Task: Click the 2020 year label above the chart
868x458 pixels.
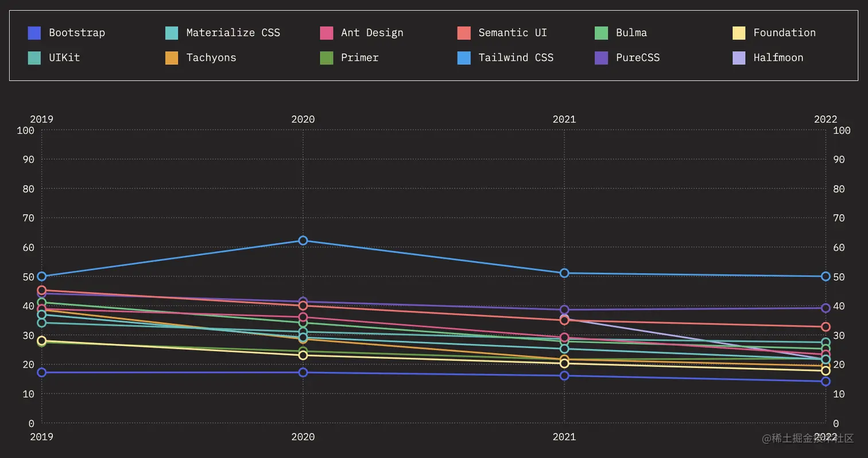Action: (303, 119)
